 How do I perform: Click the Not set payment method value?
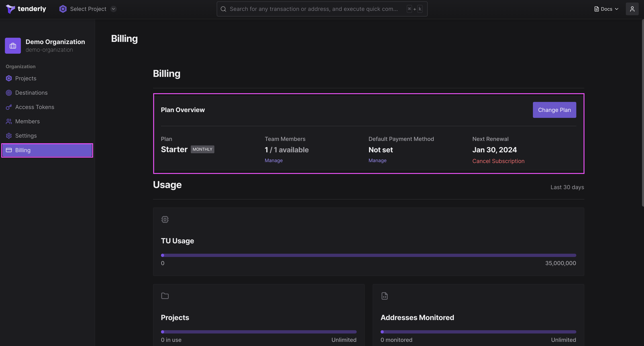380,150
